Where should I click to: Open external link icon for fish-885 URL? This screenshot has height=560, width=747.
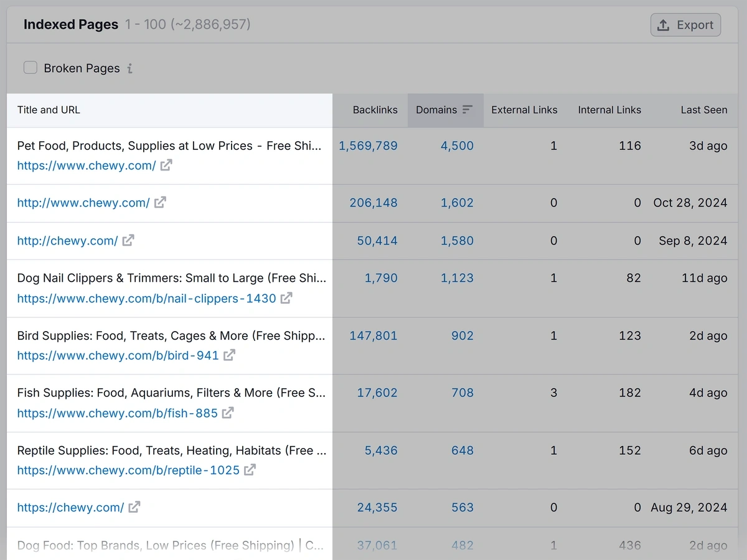(228, 413)
